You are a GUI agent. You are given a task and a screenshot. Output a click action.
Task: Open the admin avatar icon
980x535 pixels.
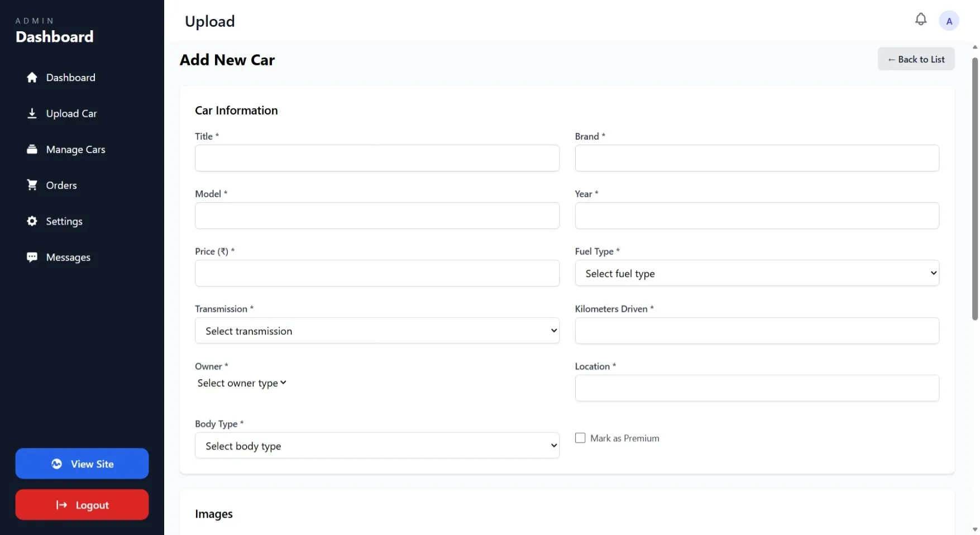(949, 20)
